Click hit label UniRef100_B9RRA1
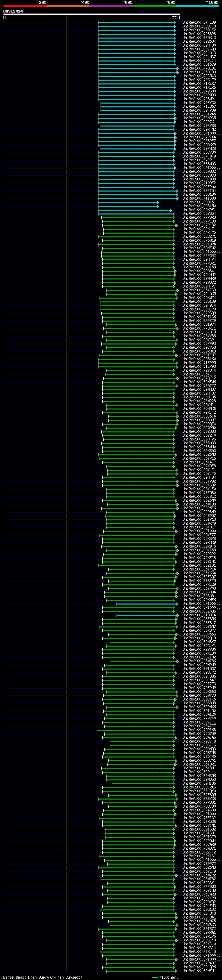This screenshot has height=980, width=222. tap(199, 932)
